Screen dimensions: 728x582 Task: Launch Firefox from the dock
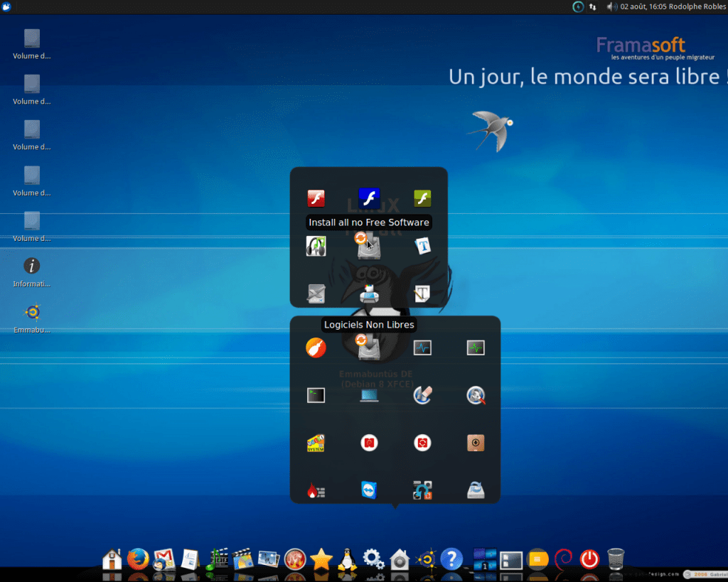[138, 559]
